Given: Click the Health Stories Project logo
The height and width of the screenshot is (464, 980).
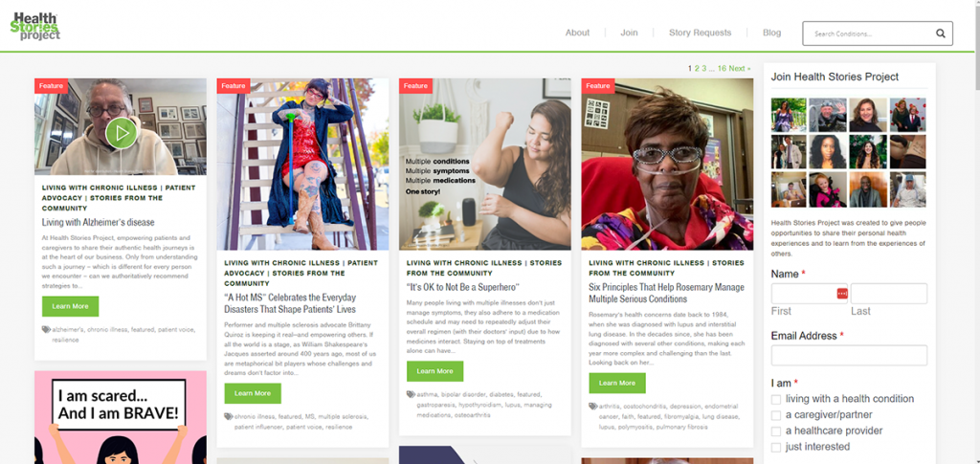Looking at the screenshot, I should pyautogui.click(x=35, y=27).
